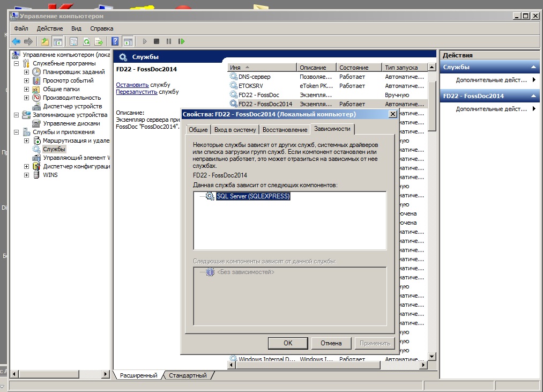Image resolution: width=543 pixels, height=392 pixels.
Task: Collapse the Службы и приложения node
Action: [x=16, y=132]
